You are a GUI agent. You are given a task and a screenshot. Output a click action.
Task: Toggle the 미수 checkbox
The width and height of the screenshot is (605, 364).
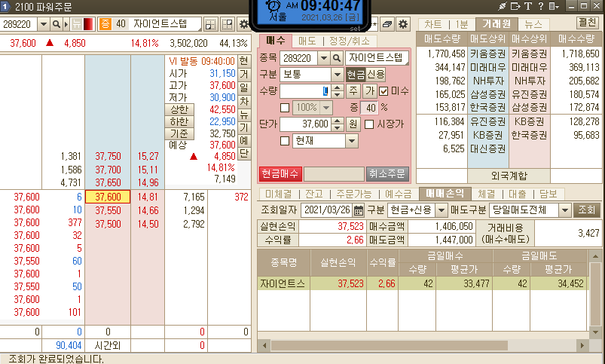(383, 91)
